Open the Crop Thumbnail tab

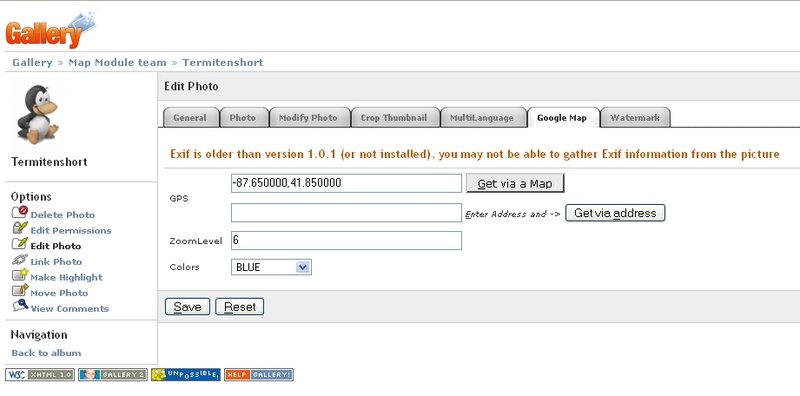[x=394, y=117]
